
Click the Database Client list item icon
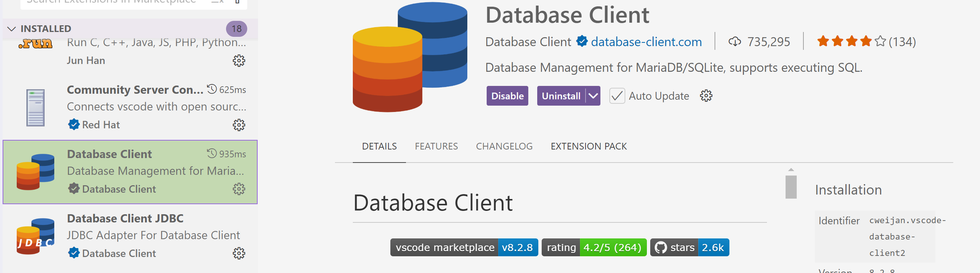(35, 172)
